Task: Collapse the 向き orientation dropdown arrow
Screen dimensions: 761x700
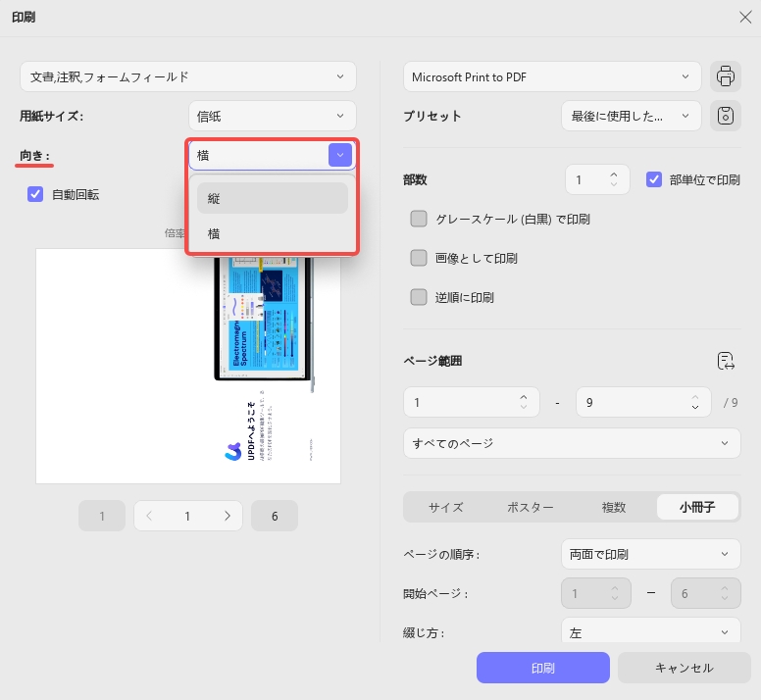Action: coord(340,155)
